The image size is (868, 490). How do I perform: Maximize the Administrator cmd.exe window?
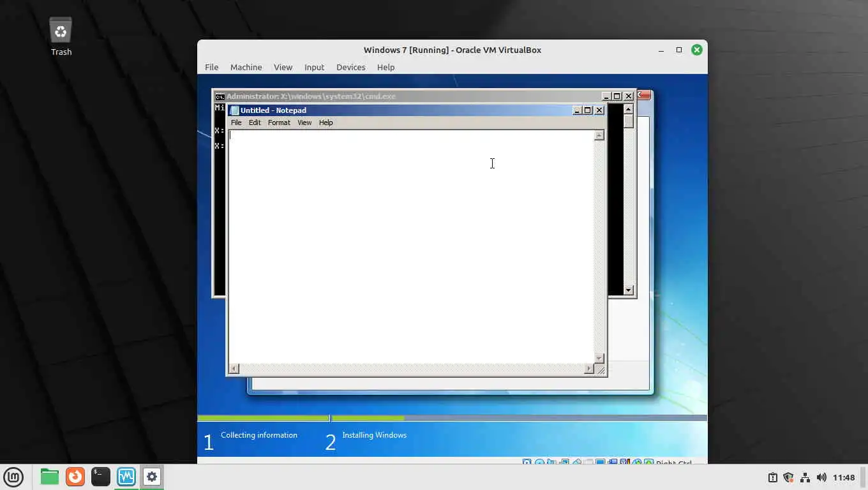click(x=617, y=96)
